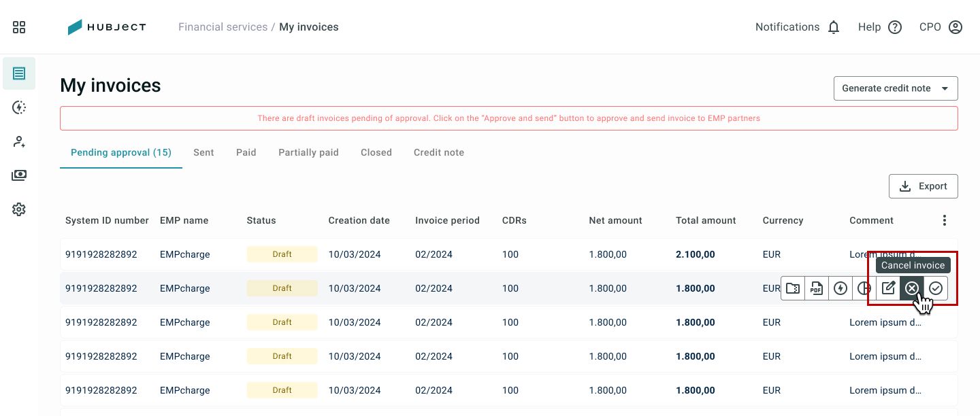Click the Net amount column header
Screen dimensions: 980x416
[616, 220]
